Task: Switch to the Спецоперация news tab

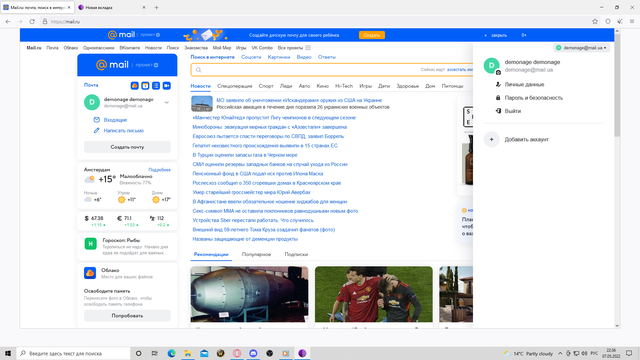Action: 234,86
